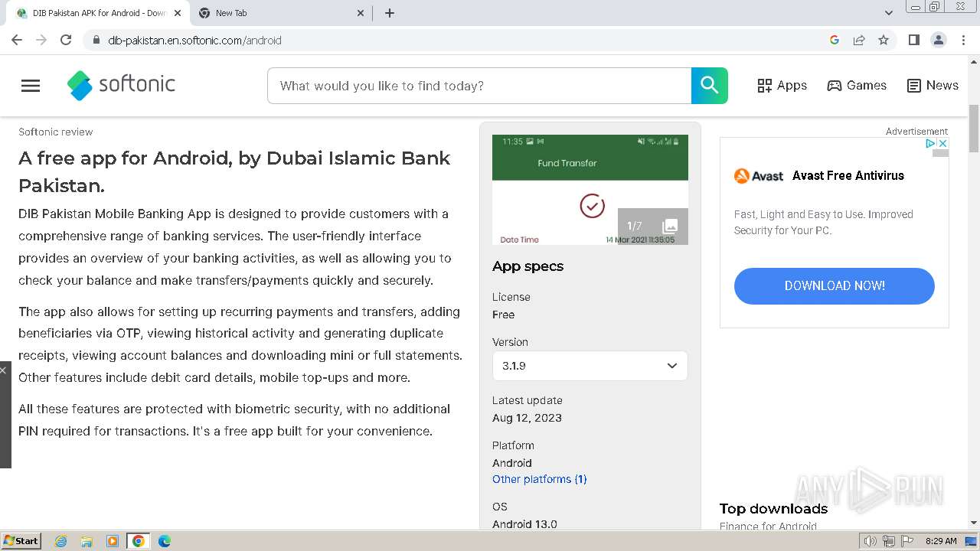
Task: Open media player taskbar icon
Action: (113, 541)
